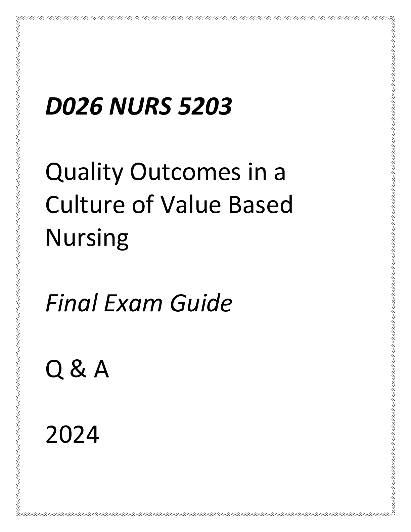Image resolution: width=411 pixels, height=532 pixels.
Task: Click the italic word "Guide"
Action: click(x=201, y=303)
